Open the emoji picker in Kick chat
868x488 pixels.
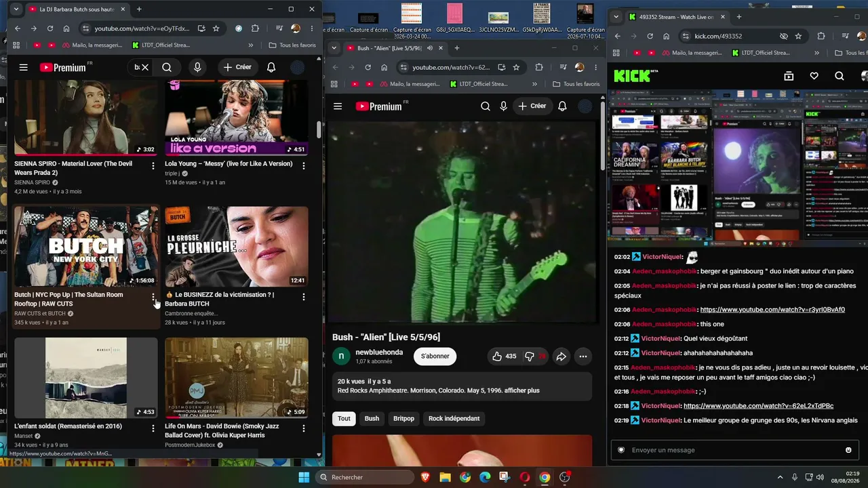848,450
